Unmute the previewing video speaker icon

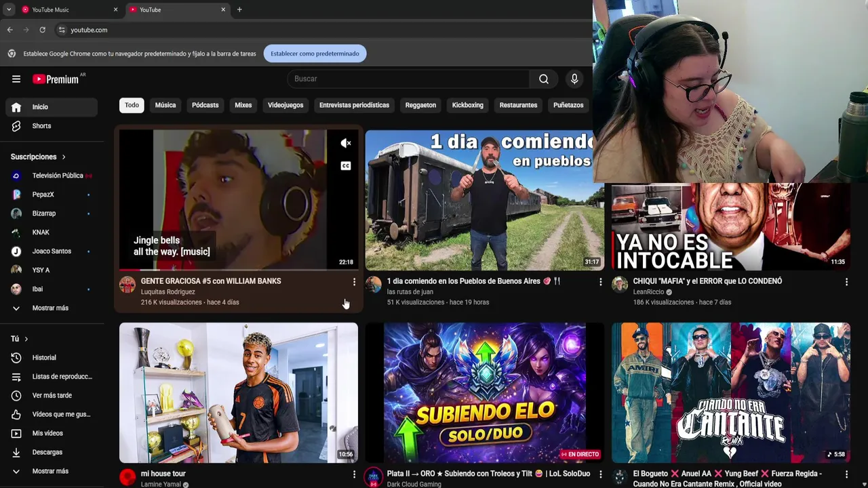(346, 143)
